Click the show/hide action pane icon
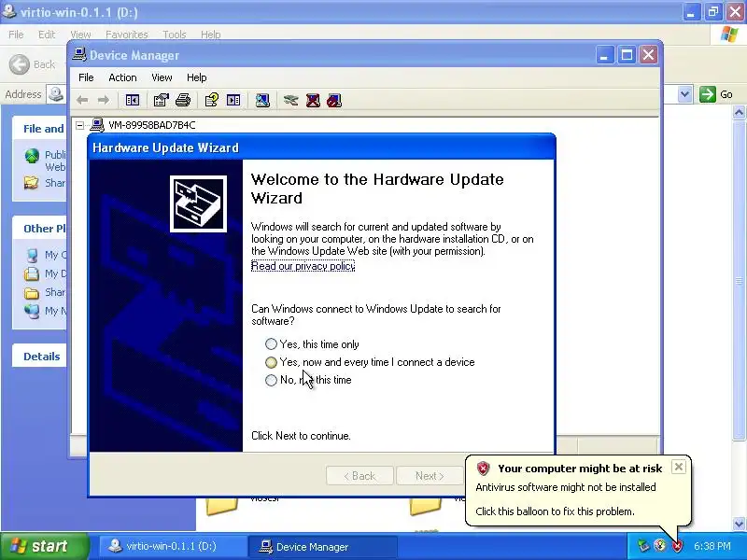The image size is (747, 560). point(233,100)
